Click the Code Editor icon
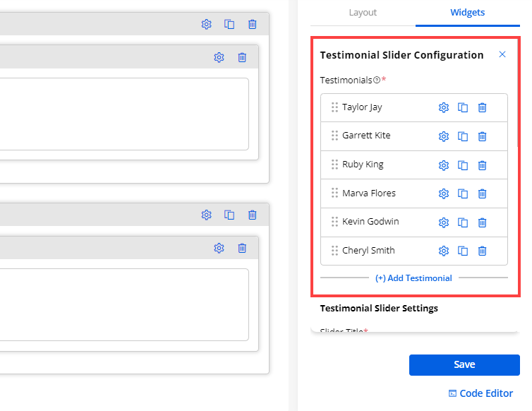 452,393
